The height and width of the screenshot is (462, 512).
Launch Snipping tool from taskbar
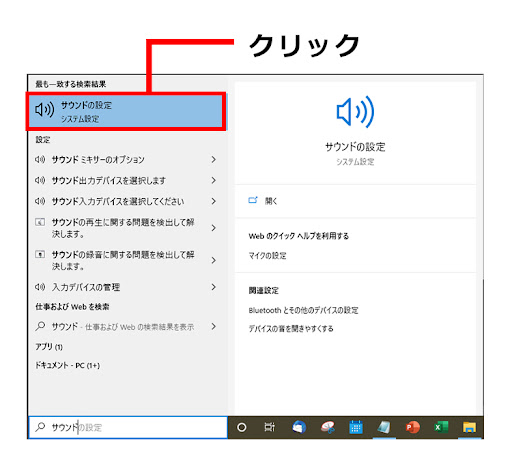pos(328,427)
